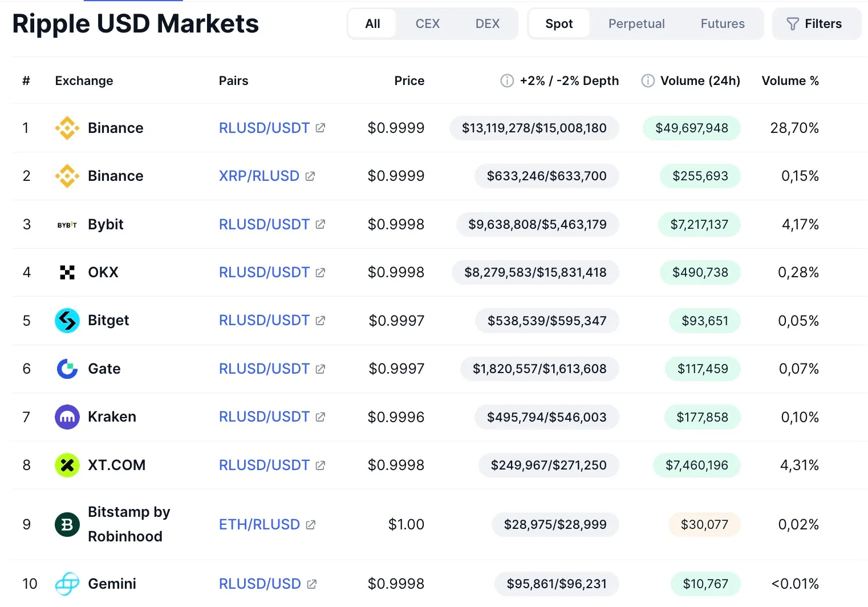Open the Bitget RLUSD/USDT pair link
The width and height of the screenshot is (868, 607).
coord(264,320)
